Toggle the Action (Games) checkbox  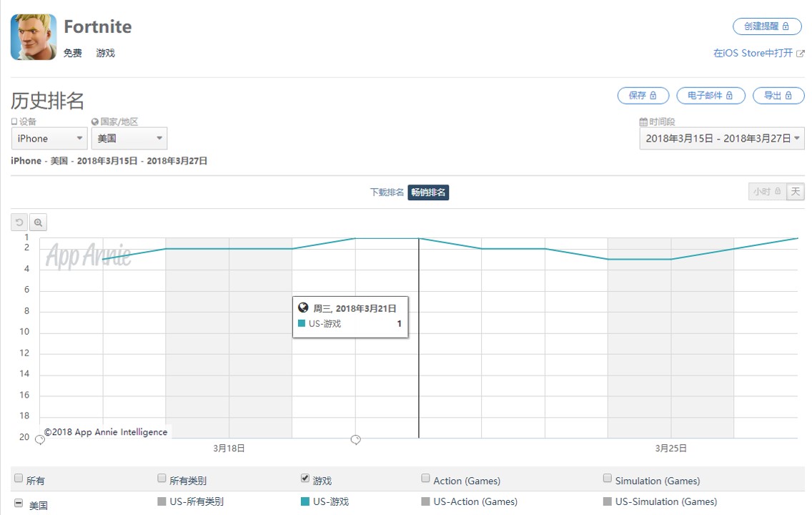[426, 478]
